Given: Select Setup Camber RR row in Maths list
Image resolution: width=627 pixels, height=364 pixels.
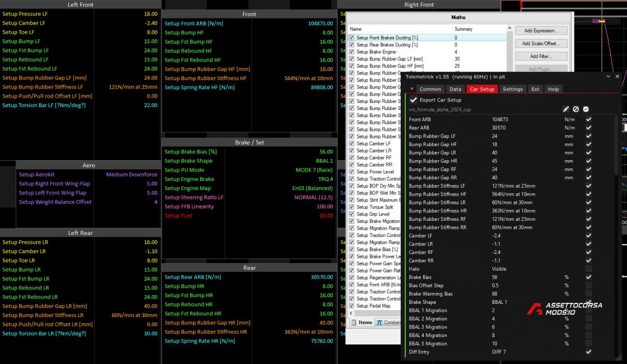Looking at the screenshot, I should 375,165.
